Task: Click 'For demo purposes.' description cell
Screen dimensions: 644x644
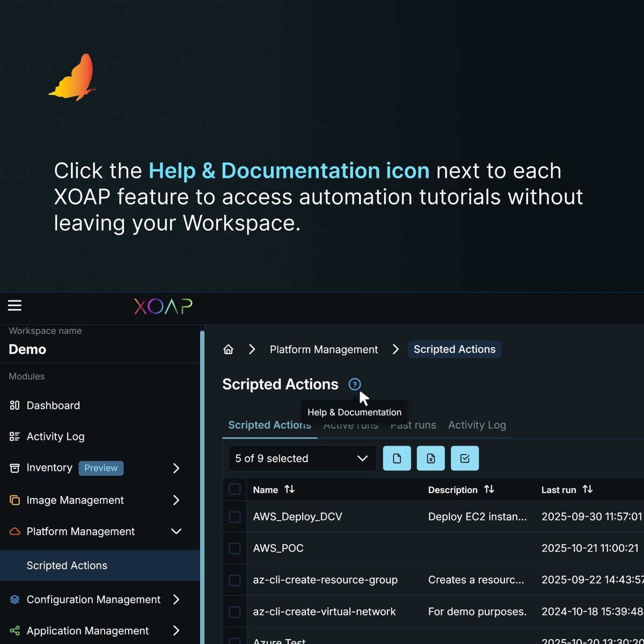Action: [477, 612]
